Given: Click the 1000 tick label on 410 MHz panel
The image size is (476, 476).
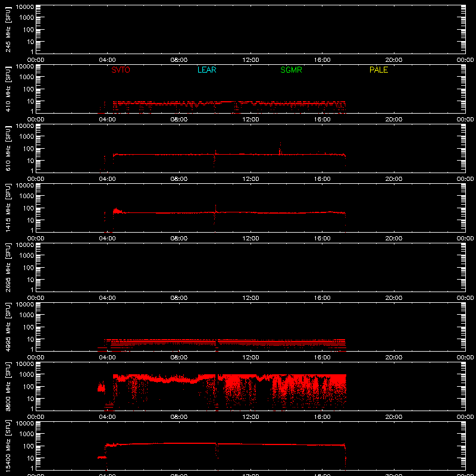Looking at the screenshot, I should [x=27, y=77].
